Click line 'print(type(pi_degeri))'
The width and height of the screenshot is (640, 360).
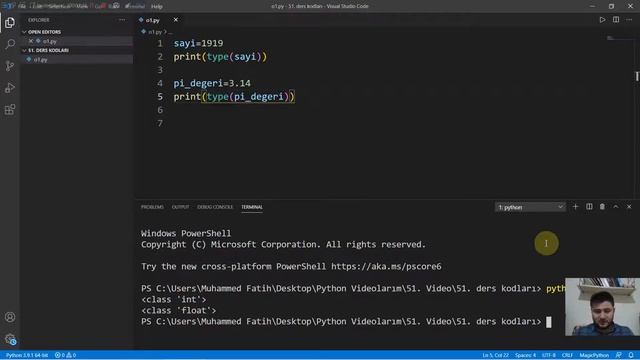(234, 97)
